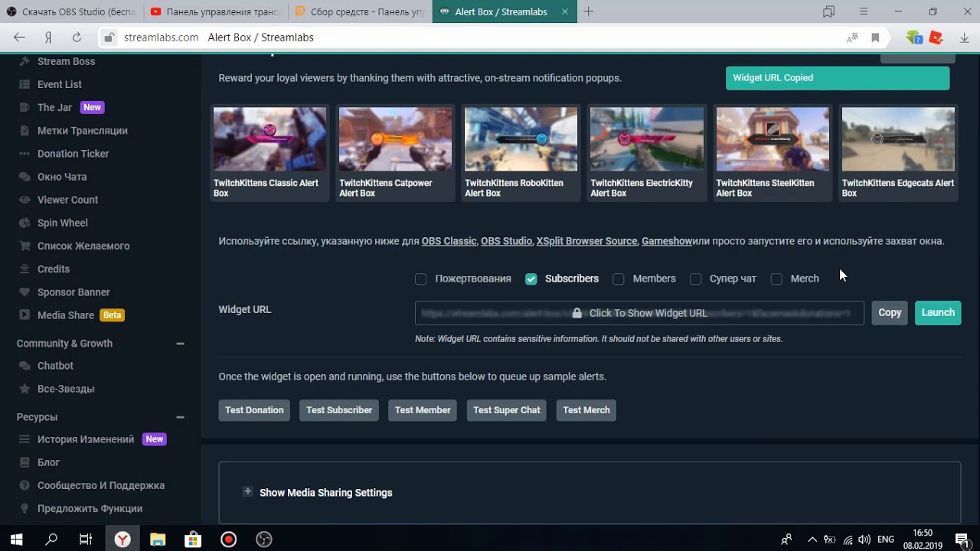Open a new browser tab
Image resolution: width=980 pixels, height=551 pixels.
pyautogui.click(x=589, y=11)
